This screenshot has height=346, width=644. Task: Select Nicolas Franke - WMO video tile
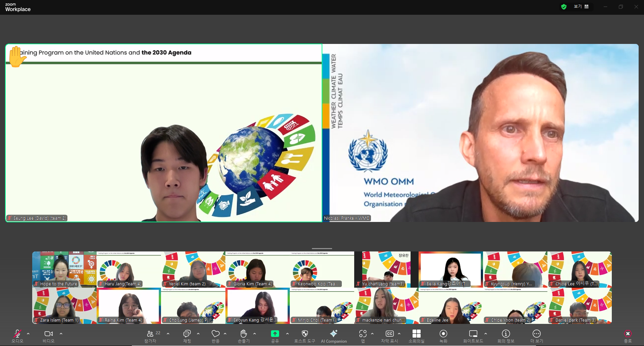[x=480, y=133]
